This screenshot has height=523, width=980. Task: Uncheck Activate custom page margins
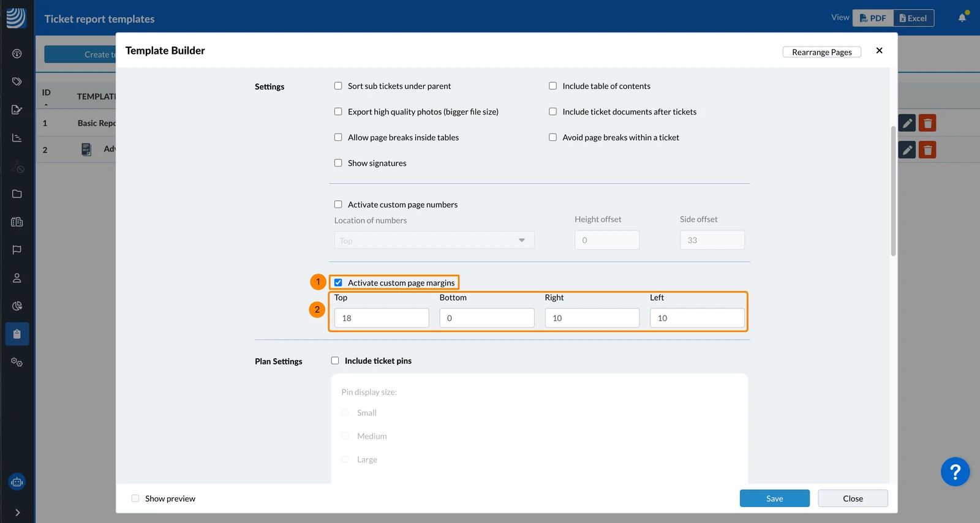coord(338,282)
